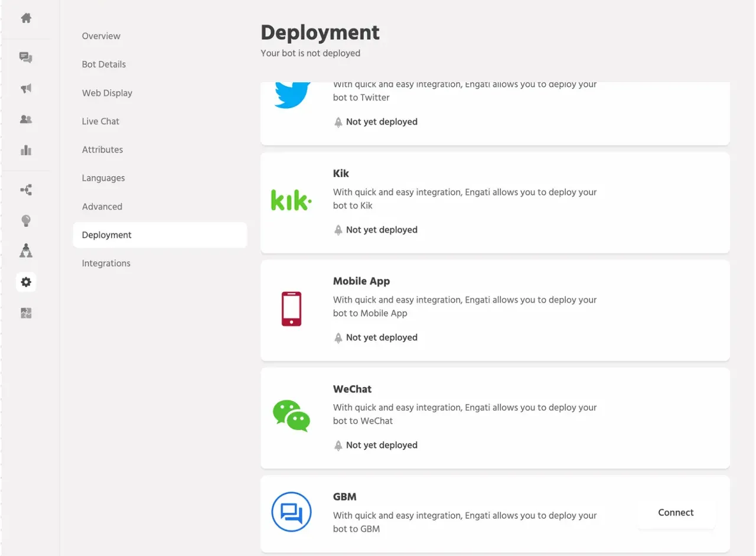Click 'Not yet deployed' under WeChat
Viewport: 756px width, 556px height.
point(382,446)
